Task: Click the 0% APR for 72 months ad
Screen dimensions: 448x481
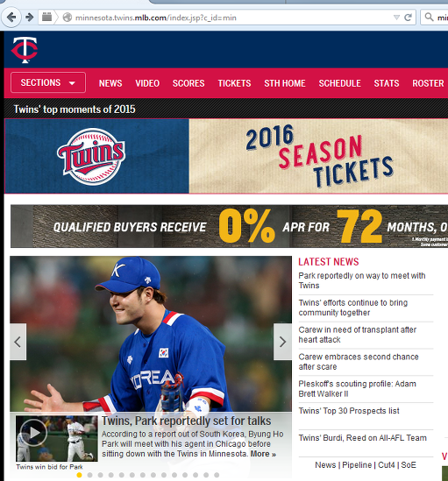Action: pos(229,226)
